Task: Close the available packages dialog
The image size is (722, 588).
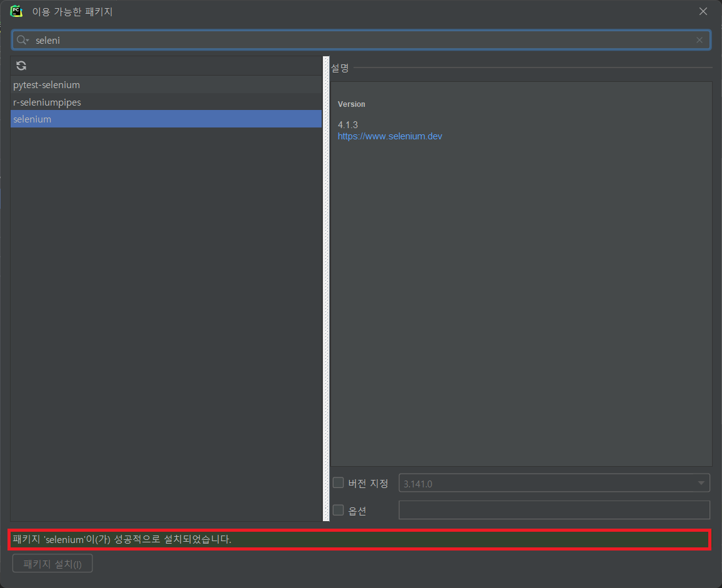Action: pyautogui.click(x=703, y=11)
